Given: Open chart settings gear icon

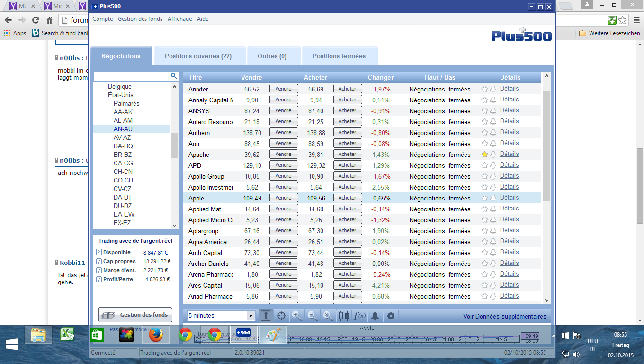Looking at the screenshot, I should 391,316.
